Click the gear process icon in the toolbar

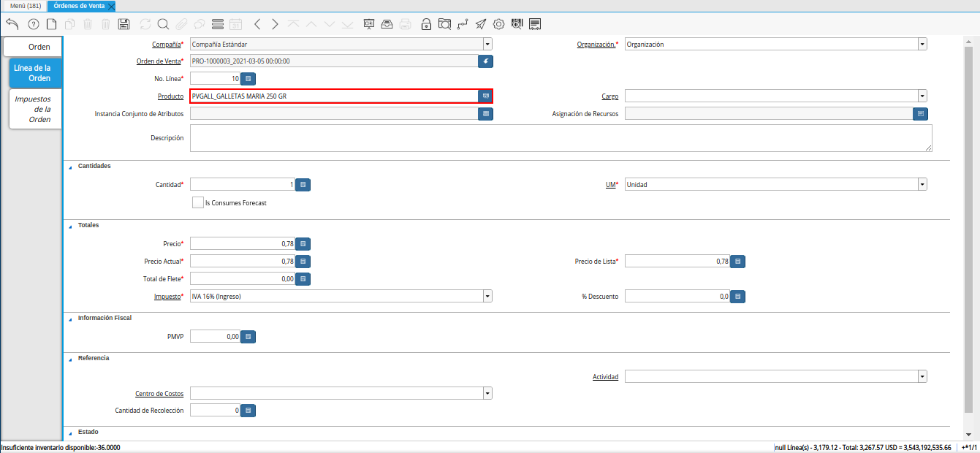pyautogui.click(x=499, y=24)
